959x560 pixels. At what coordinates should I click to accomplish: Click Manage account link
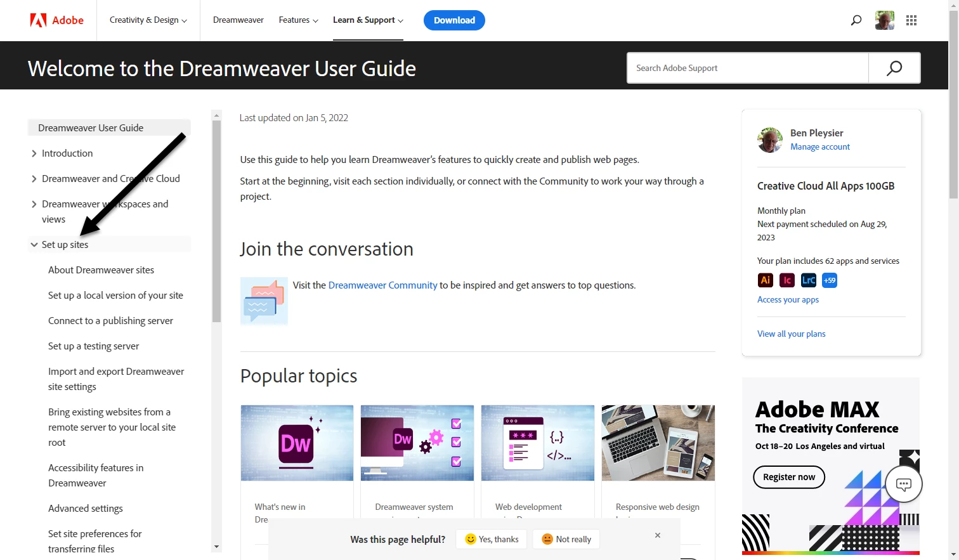(820, 147)
